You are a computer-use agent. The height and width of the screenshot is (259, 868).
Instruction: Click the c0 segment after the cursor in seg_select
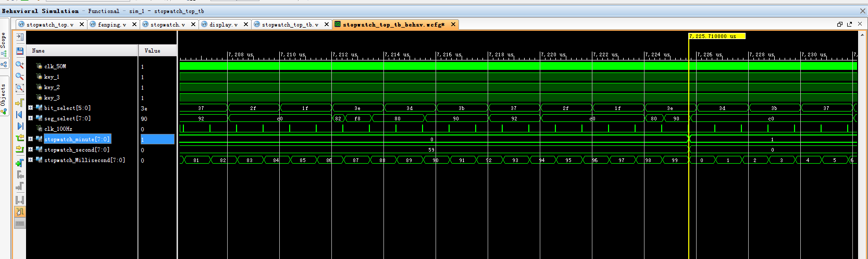pos(771,118)
